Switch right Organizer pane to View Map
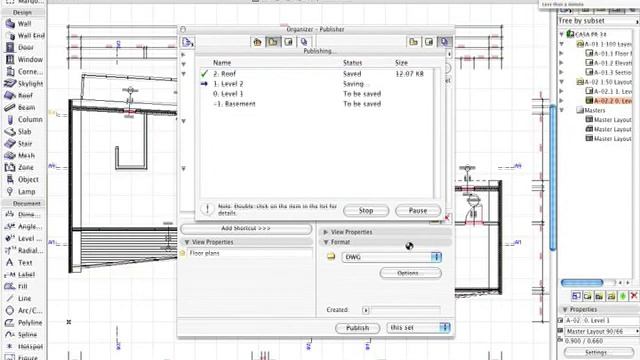 [413, 42]
